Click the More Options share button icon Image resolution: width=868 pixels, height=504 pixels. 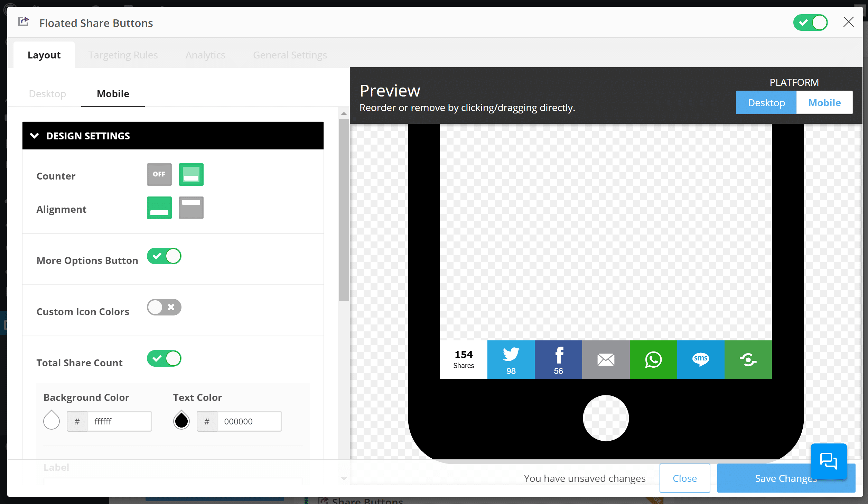[x=748, y=359]
